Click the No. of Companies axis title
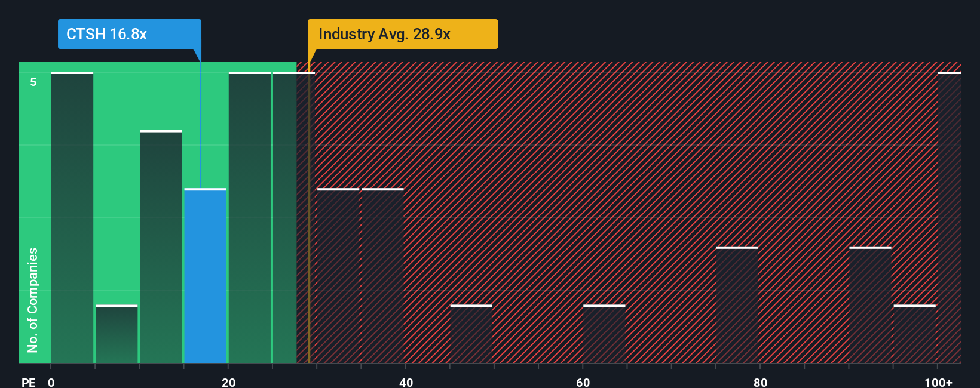 point(33,300)
